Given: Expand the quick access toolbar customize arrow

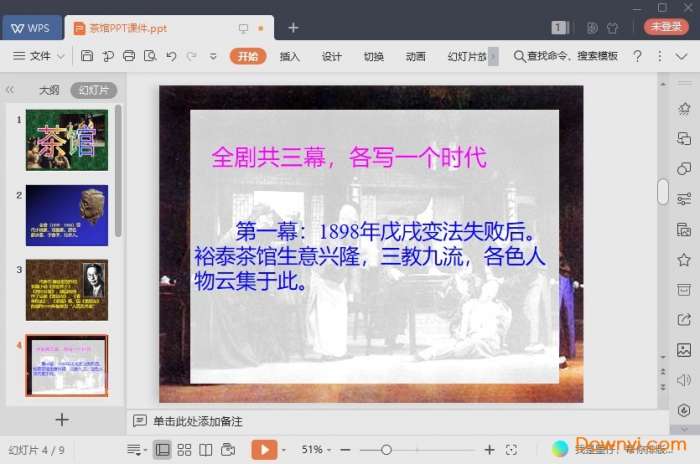Looking at the screenshot, I should coord(213,56).
